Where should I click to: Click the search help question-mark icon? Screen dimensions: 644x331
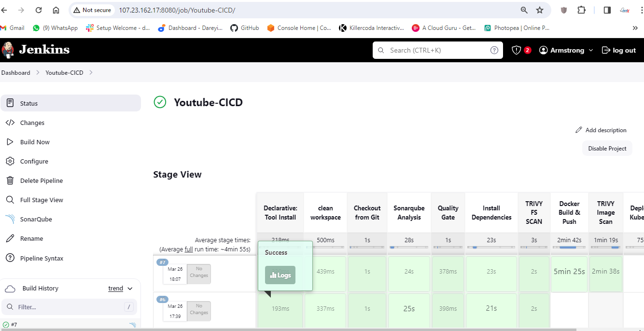[494, 50]
